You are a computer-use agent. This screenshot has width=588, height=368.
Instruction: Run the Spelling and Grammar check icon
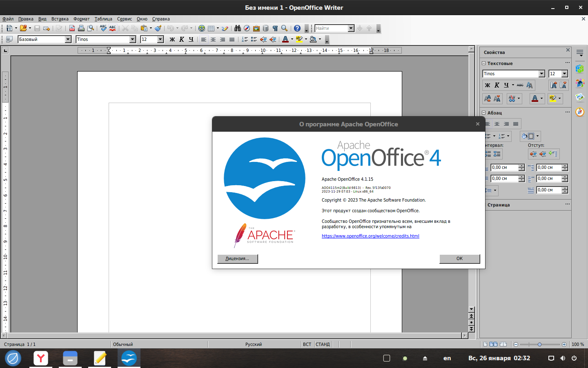[103, 28]
